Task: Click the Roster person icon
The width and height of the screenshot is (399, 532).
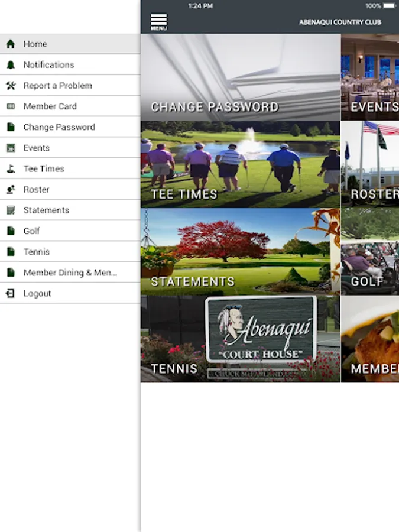Action: pyautogui.click(x=11, y=189)
